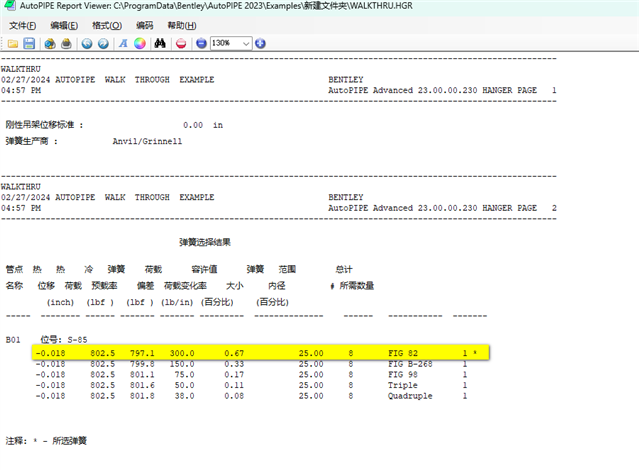Open the 格式(O) menu

[108, 24]
